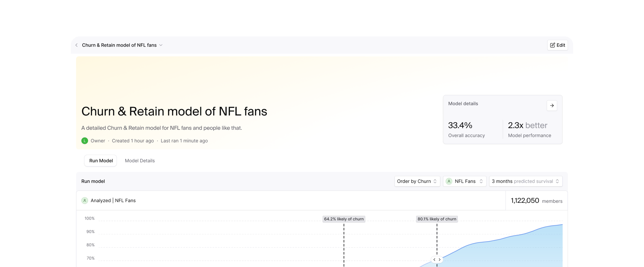Click the 33.4% overall accuracy value
This screenshot has height=267, width=644.
point(460,125)
